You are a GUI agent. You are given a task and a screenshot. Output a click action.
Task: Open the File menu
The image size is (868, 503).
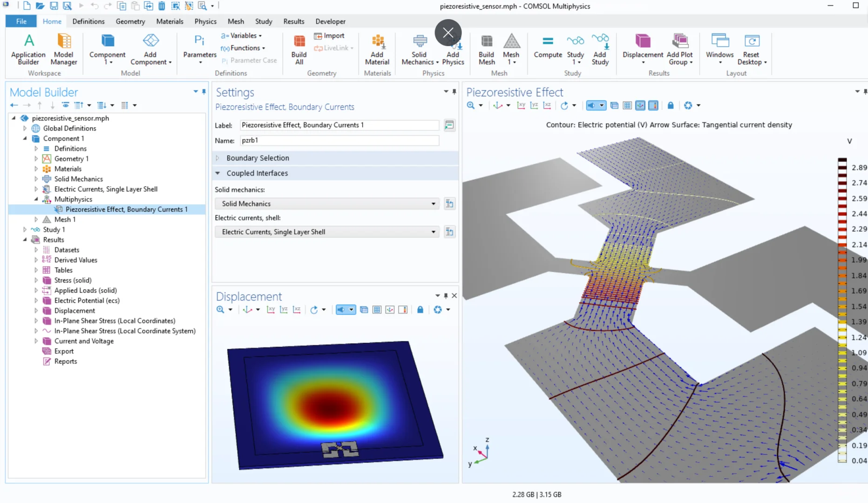(21, 21)
